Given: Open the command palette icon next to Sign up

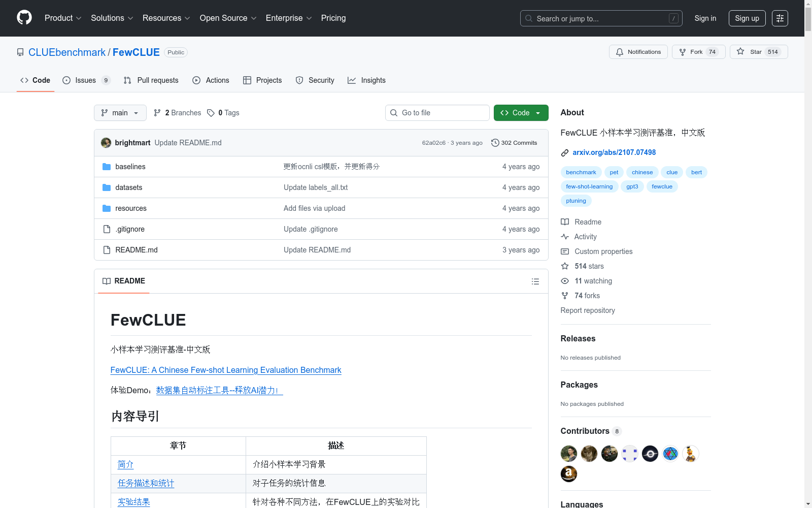Looking at the screenshot, I should [780, 18].
